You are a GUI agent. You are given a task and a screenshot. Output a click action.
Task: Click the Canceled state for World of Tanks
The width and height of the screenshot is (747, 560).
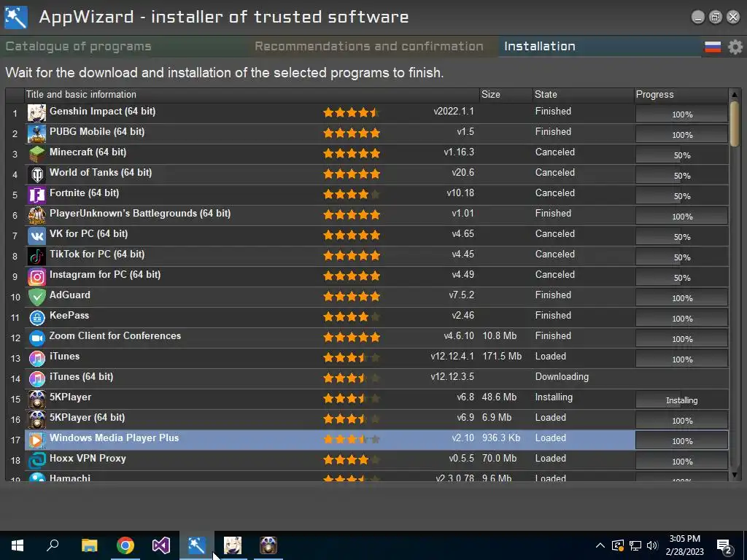coord(554,172)
